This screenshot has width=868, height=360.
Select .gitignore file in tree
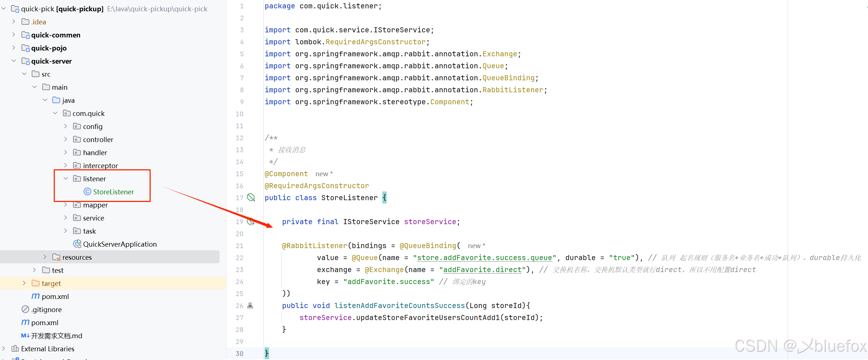[x=46, y=310]
